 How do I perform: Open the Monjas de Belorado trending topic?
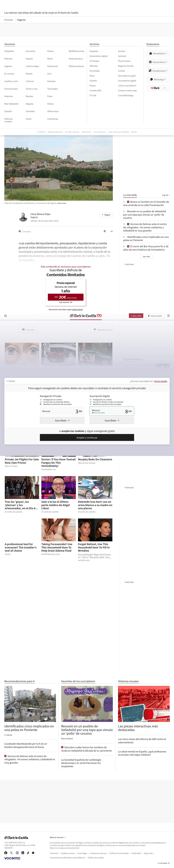(55, 132)
